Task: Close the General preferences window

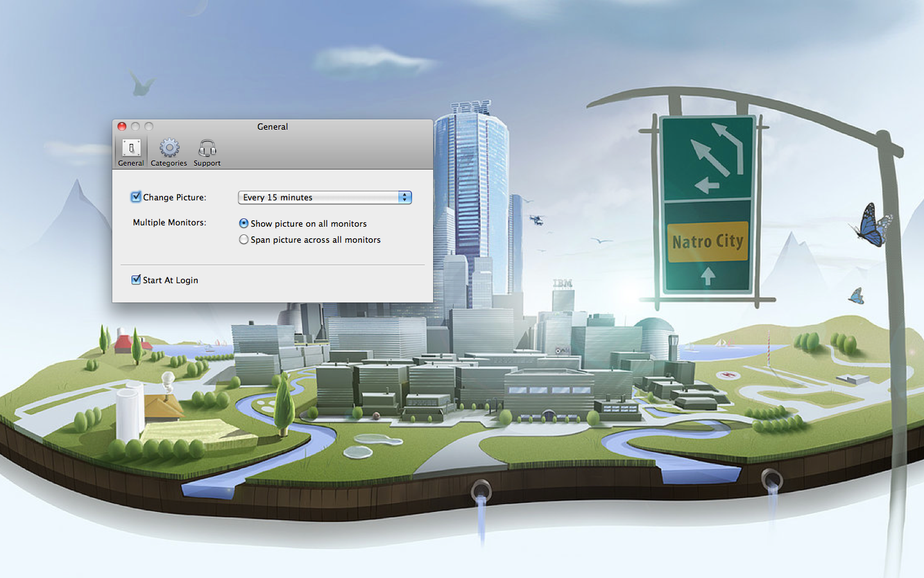Action: (x=122, y=127)
